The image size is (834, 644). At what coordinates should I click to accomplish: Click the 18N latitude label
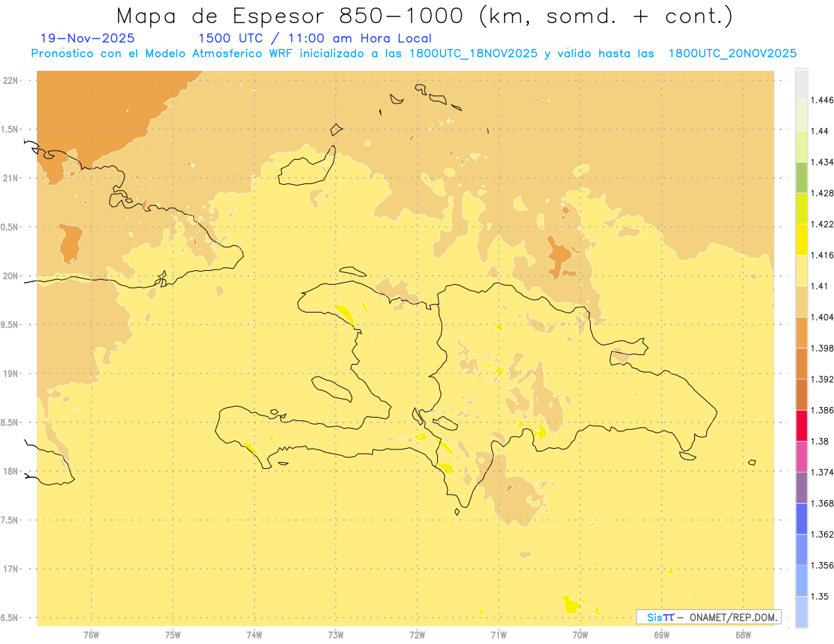10,471
